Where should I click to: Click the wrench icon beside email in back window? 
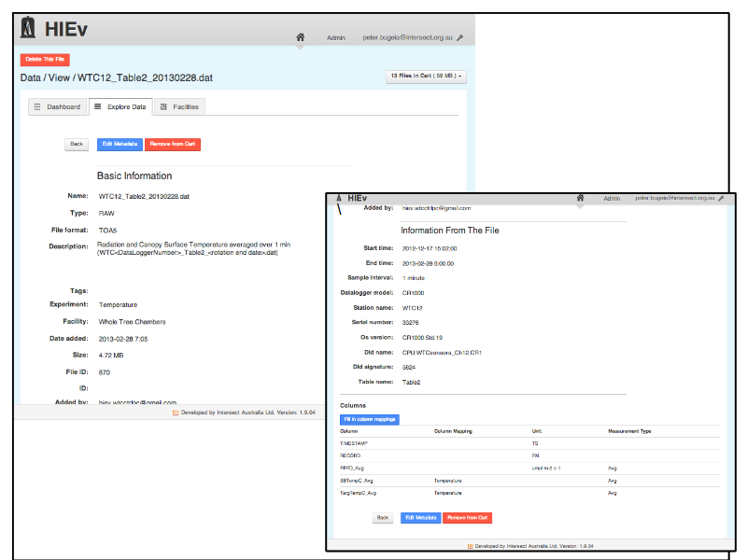(459, 37)
